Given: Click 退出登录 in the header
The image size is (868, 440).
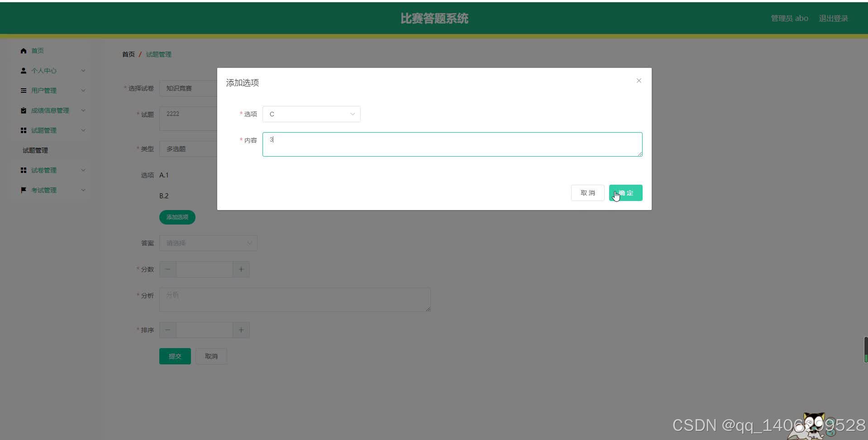Looking at the screenshot, I should coord(834,18).
